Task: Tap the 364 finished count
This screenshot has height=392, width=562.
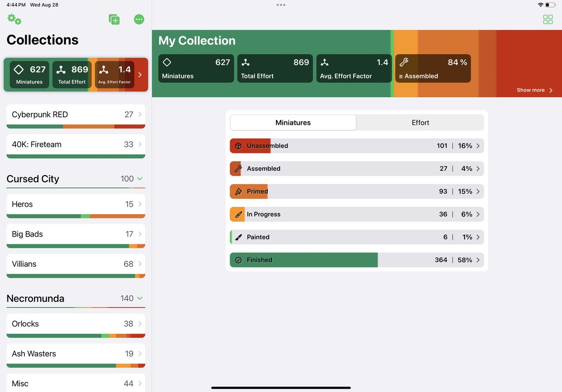Action: point(441,260)
